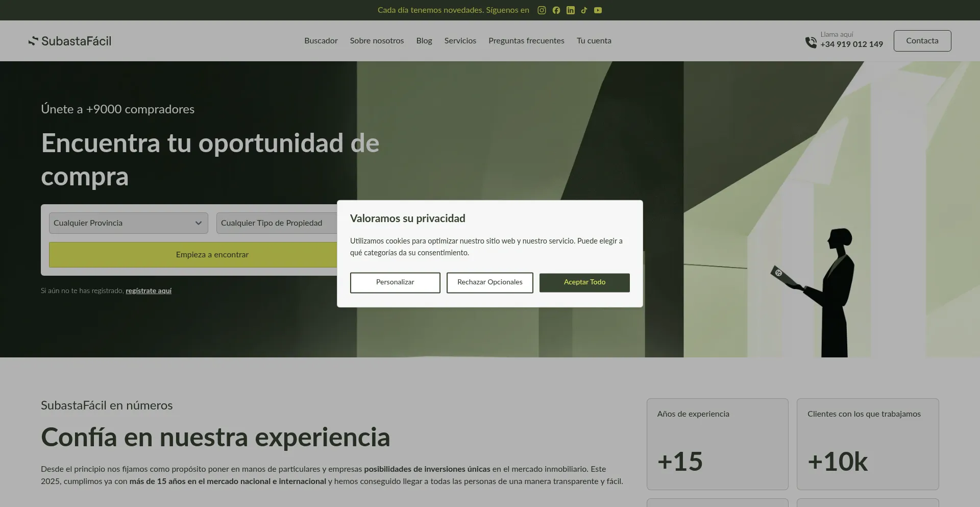Go to Sobre nosotros page
The width and height of the screenshot is (980, 507).
click(377, 41)
